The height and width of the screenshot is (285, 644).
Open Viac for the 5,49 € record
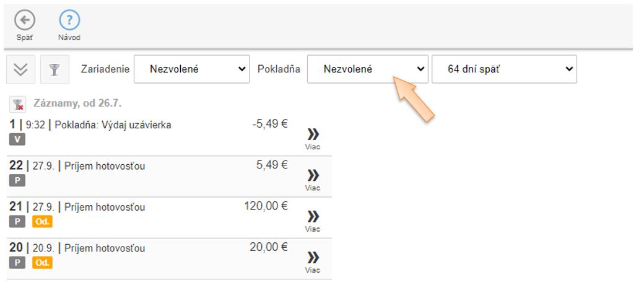pyautogui.click(x=313, y=179)
